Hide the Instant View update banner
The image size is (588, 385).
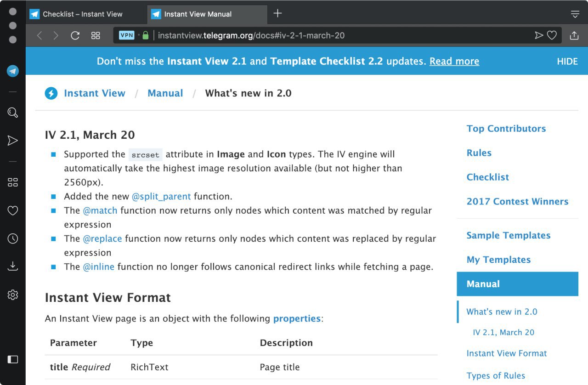click(567, 62)
